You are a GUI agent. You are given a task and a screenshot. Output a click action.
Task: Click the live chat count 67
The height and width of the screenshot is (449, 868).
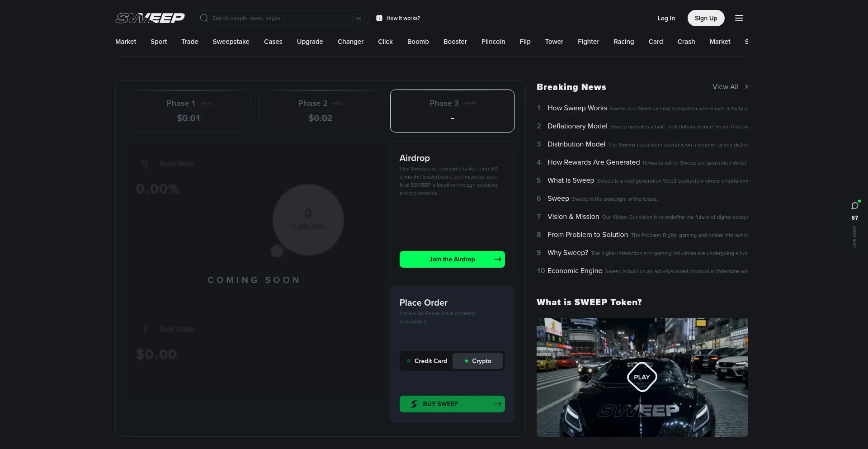click(855, 218)
